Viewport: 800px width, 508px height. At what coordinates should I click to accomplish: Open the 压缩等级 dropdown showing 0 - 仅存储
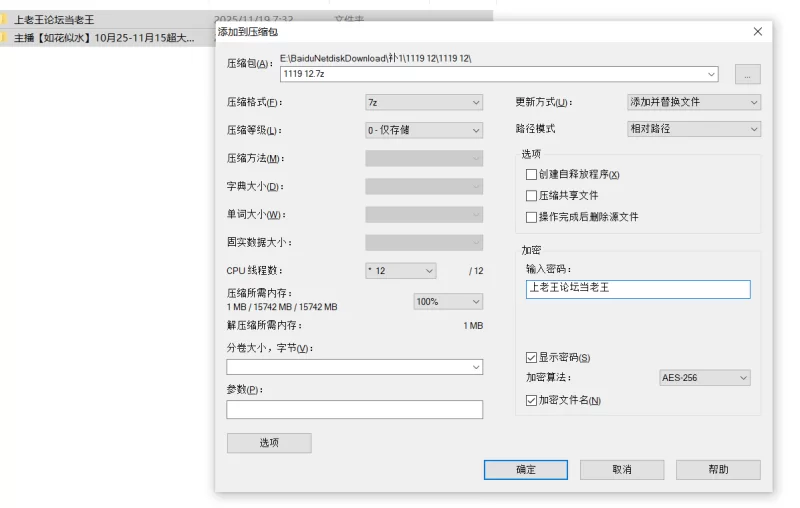(x=424, y=130)
